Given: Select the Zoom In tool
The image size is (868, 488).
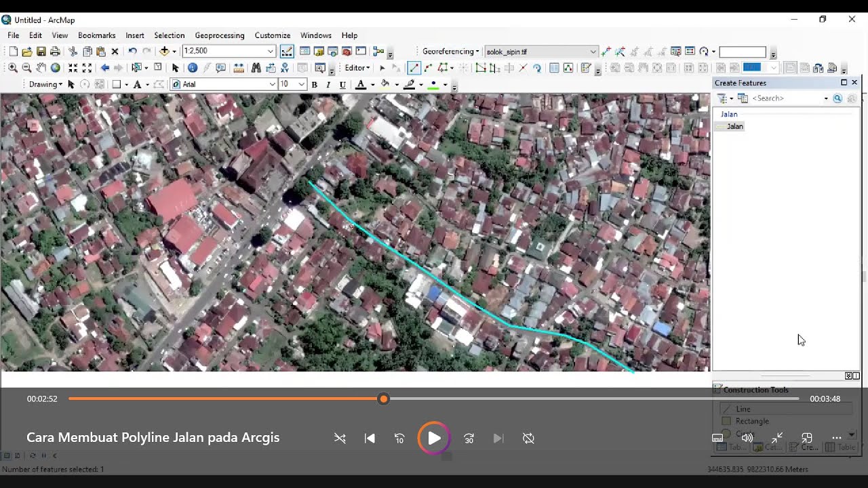Looking at the screenshot, I should click(x=13, y=68).
